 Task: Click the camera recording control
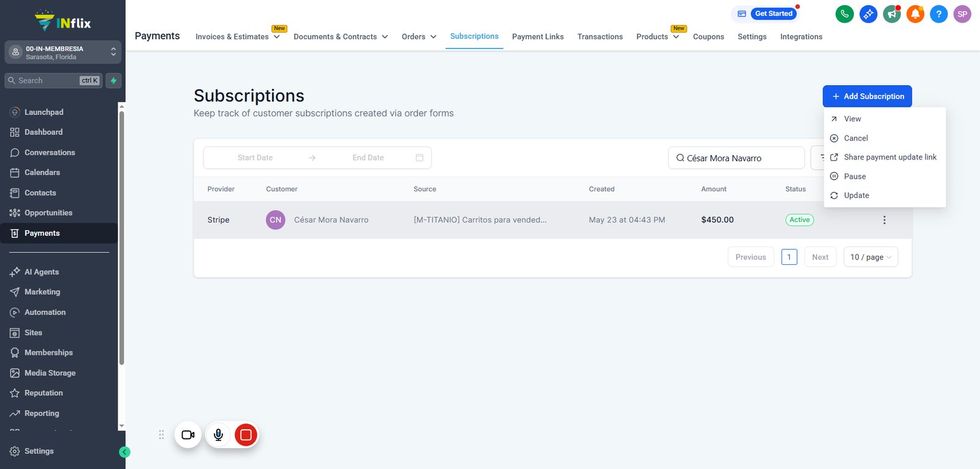coord(188,435)
